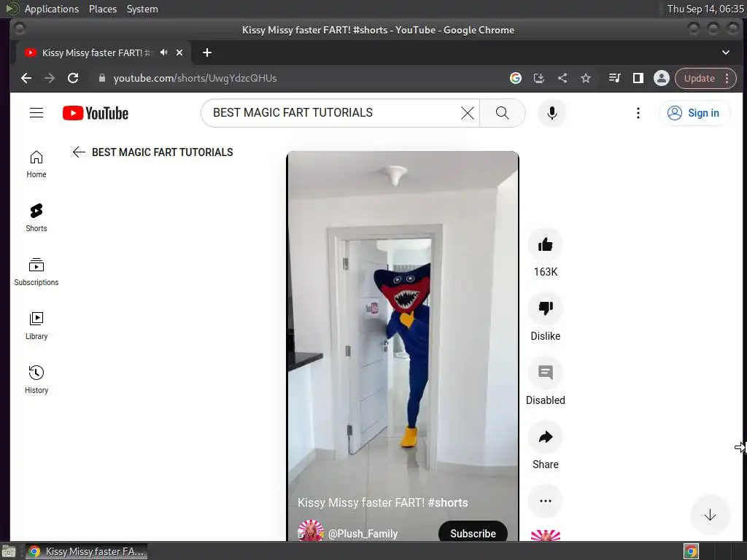Open media controls icon in toolbar
This screenshot has width=747, height=560.
click(614, 78)
